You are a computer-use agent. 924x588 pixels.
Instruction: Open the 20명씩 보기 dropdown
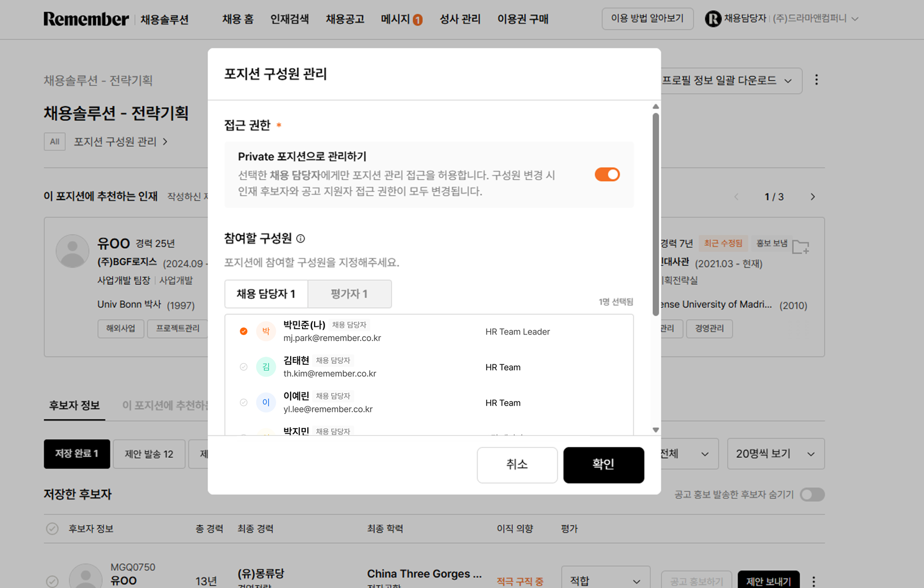pyautogui.click(x=775, y=454)
